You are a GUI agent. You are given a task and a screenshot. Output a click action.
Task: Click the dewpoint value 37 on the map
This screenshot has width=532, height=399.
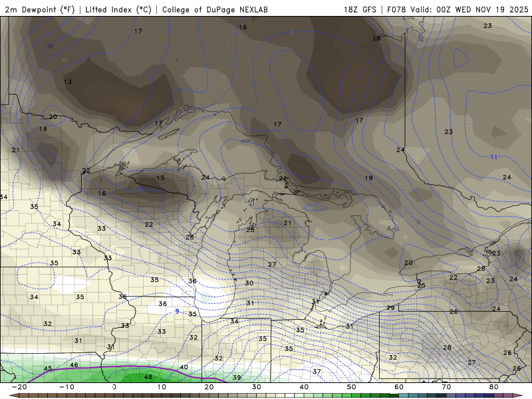[317, 372]
